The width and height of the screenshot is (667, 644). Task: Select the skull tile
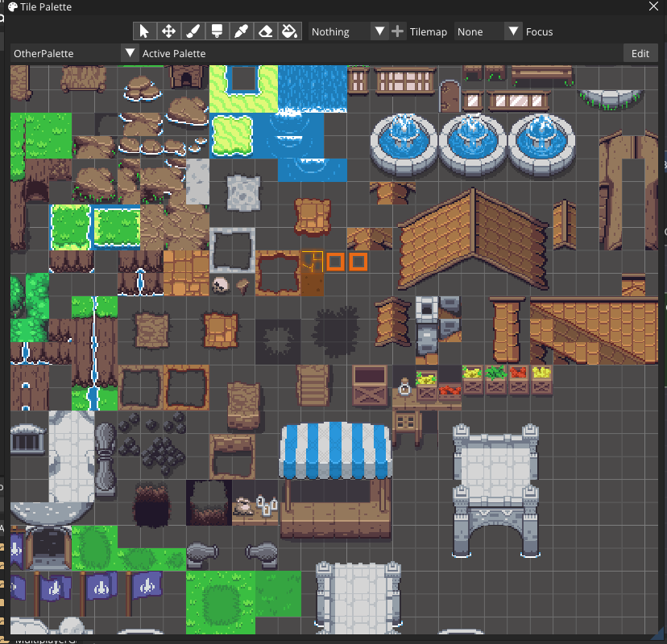pos(221,285)
